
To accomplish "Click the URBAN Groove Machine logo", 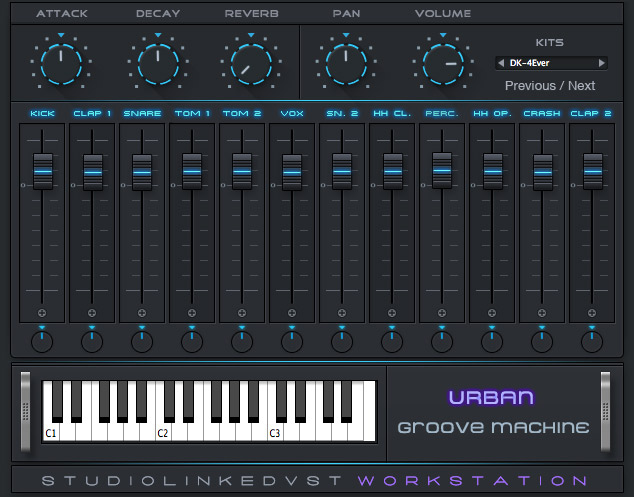I will (493, 412).
